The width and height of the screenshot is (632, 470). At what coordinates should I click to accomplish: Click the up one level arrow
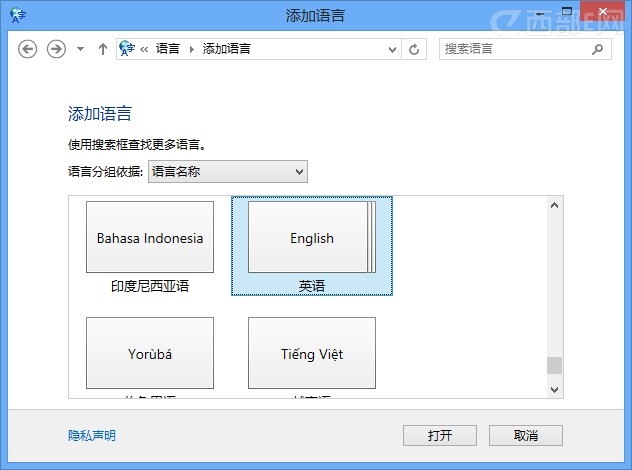pyautogui.click(x=102, y=49)
